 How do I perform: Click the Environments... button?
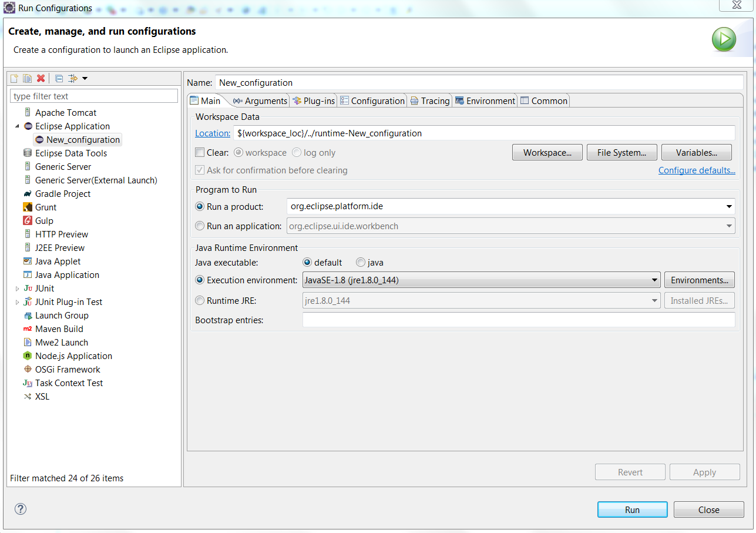pyautogui.click(x=700, y=280)
